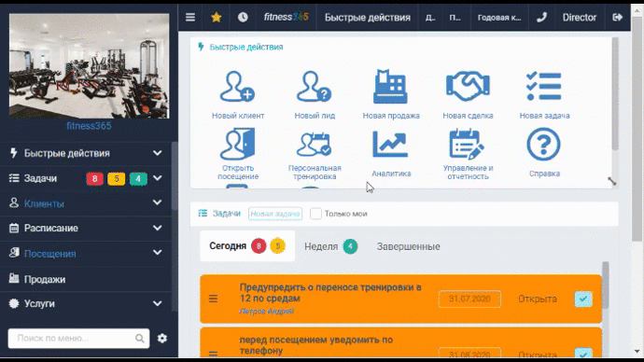Image resolution: width=644 pixels, height=362 pixels.
Task: Switch to the Завершенные tab
Action: tap(408, 246)
